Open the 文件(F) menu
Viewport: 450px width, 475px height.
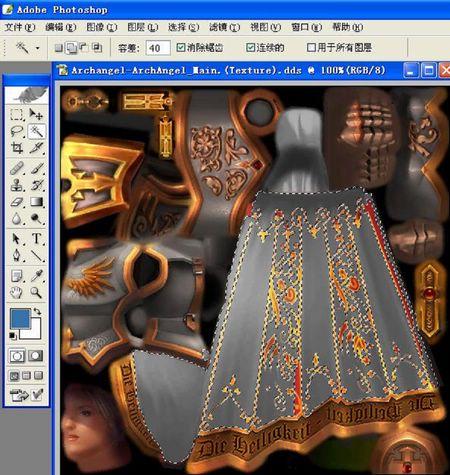click(x=19, y=27)
